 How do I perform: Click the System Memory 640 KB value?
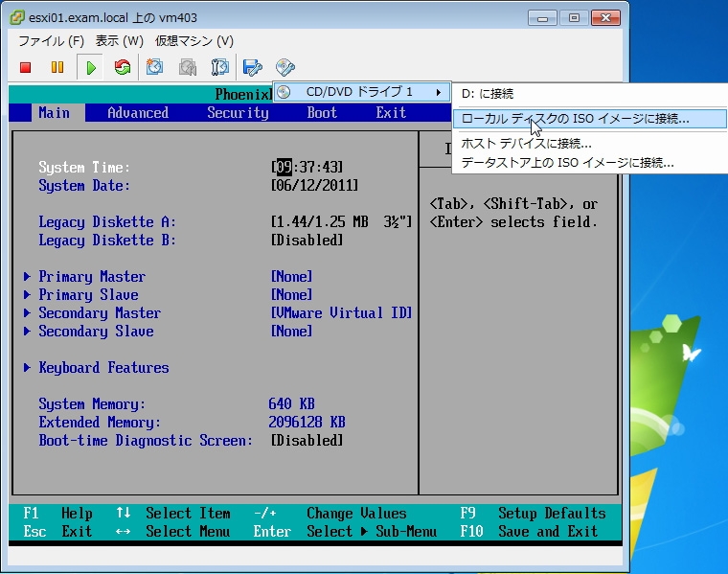[291, 404]
